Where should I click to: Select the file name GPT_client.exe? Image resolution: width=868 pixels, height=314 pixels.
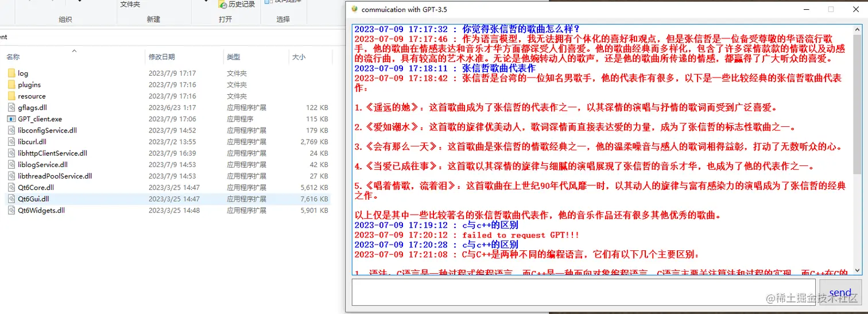[x=40, y=119]
